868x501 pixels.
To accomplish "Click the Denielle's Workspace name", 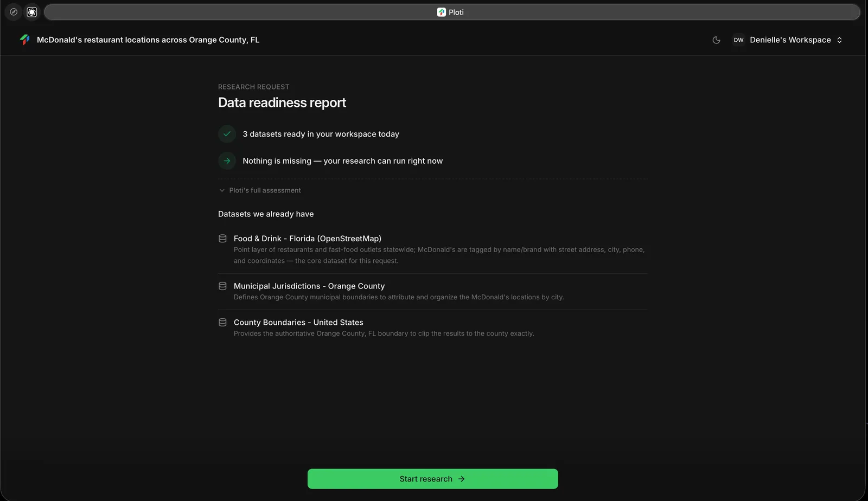I will pyautogui.click(x=790, y=40).
